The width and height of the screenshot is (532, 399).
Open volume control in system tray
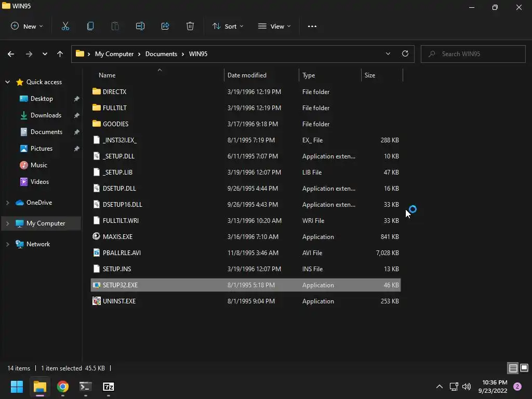467,387
